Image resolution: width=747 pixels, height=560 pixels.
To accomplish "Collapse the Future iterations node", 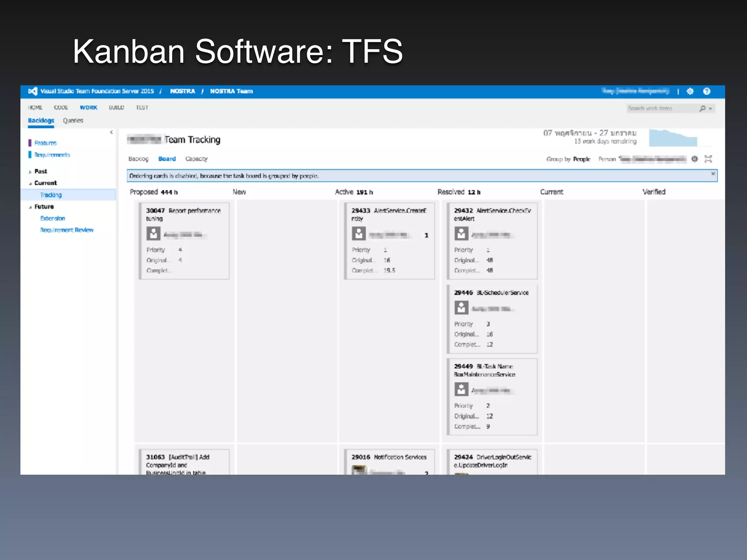I will click(30, 207).
